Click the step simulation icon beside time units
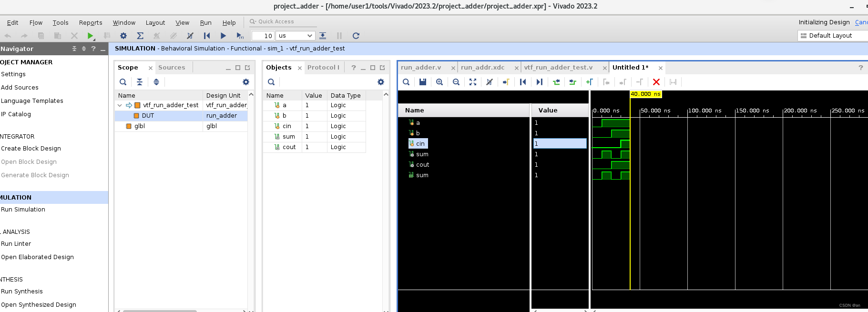This screenshot has height=312, width=868. click(323, 36)
